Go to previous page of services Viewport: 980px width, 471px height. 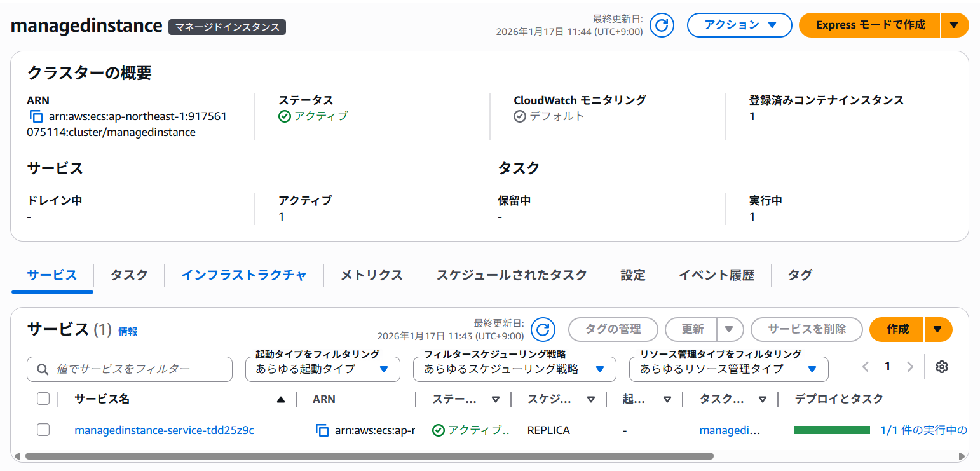865,367
